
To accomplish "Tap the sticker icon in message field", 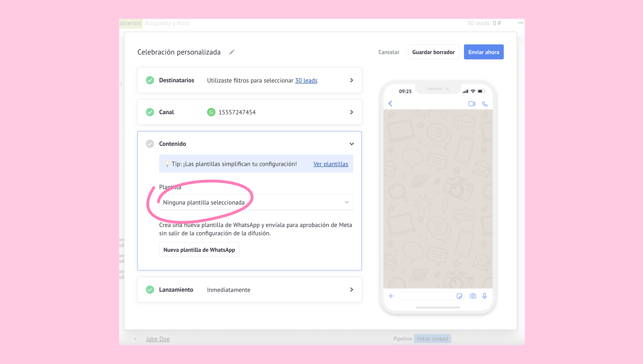I will click(x=459, y=296).
